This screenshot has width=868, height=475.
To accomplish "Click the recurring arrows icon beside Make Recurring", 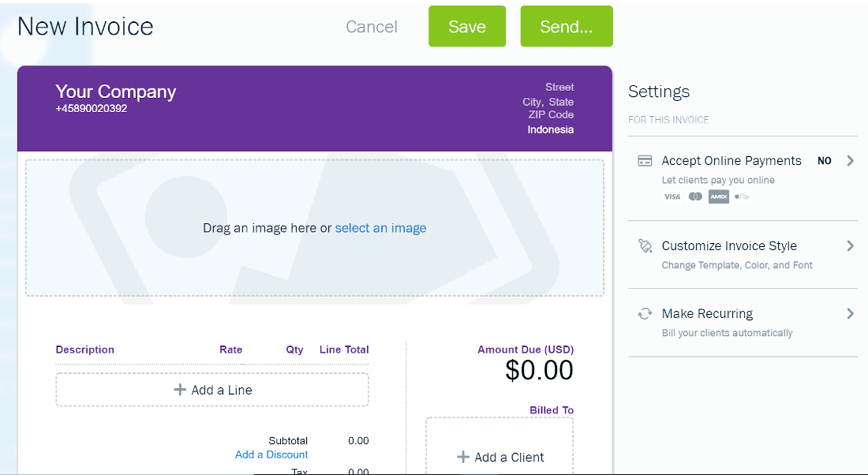I will click(645, 314).
